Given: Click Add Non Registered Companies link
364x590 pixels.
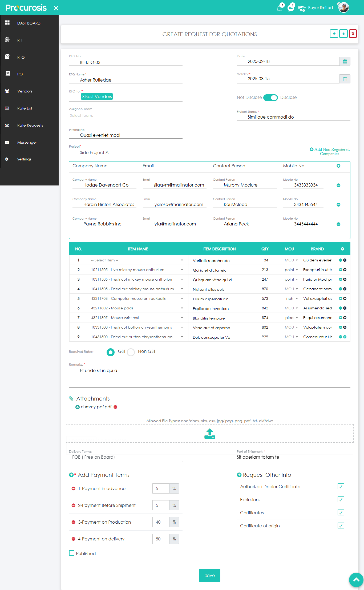Looking at the screenshot, I should 330,151.
